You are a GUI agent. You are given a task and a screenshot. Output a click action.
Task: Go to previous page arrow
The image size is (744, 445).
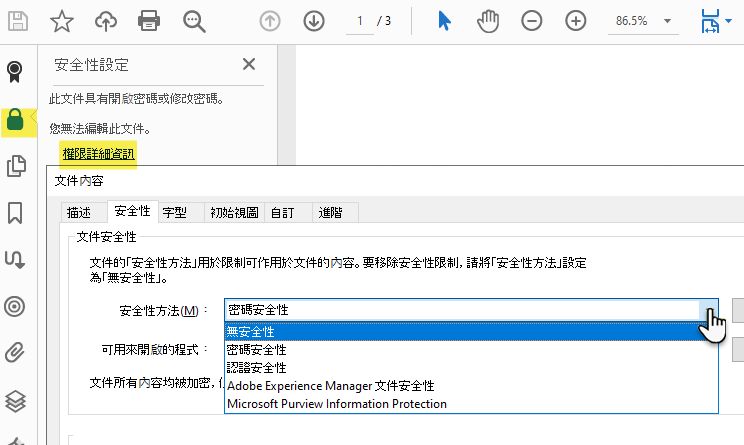click(270, 21)
